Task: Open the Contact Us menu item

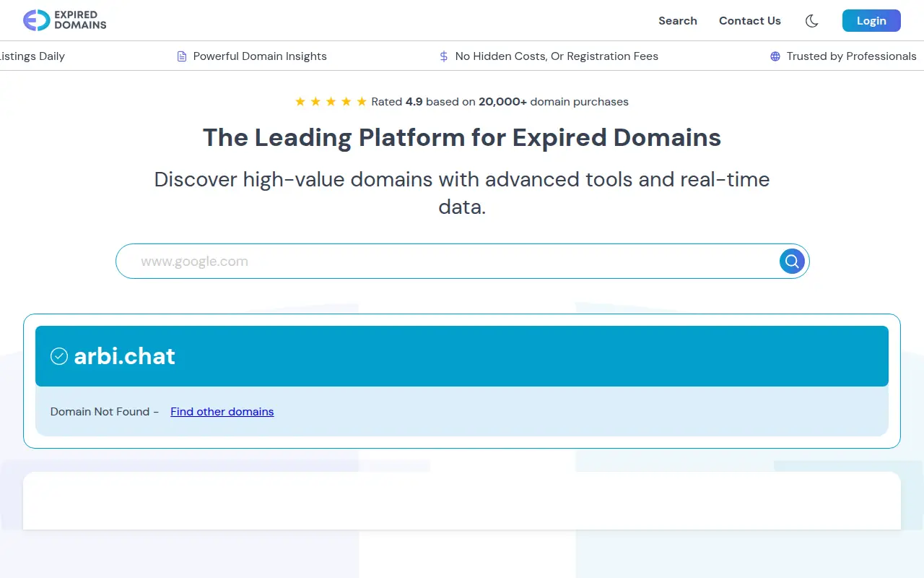Action: pyautogui.click(x=750, y=21)
